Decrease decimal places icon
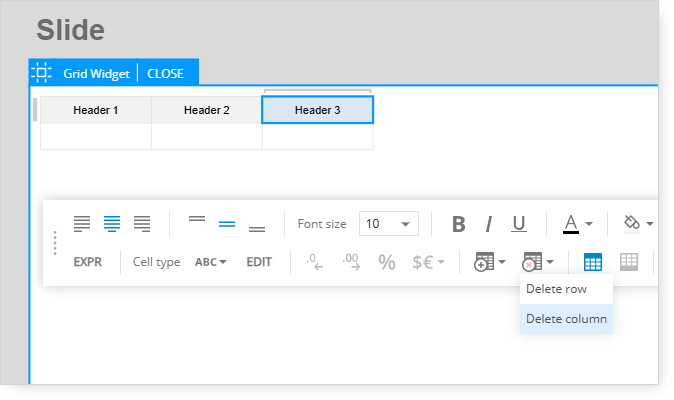The image size is (674, 400). (x=315, y=262)
